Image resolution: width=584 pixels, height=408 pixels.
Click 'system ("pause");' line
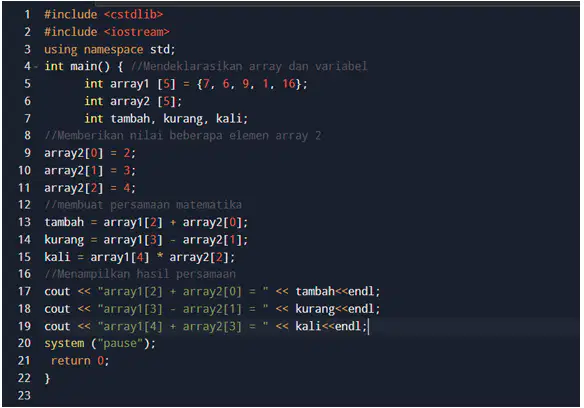click(100, 344)
